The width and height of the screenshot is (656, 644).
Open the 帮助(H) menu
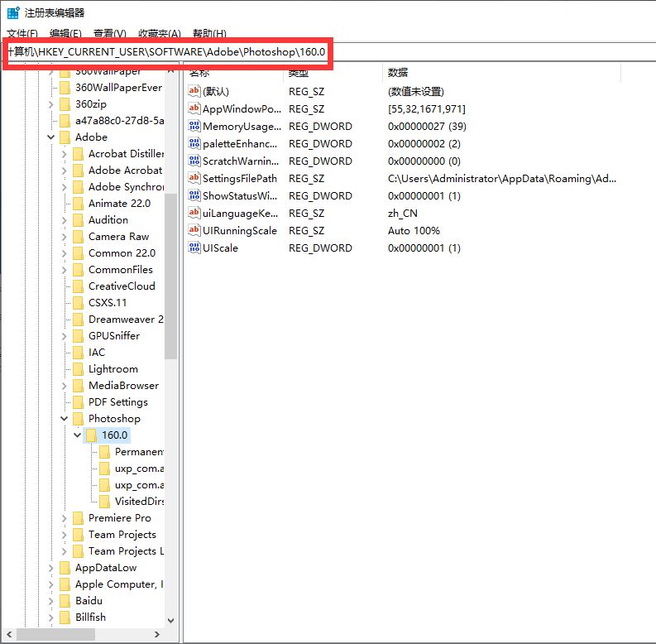(209, 33)
